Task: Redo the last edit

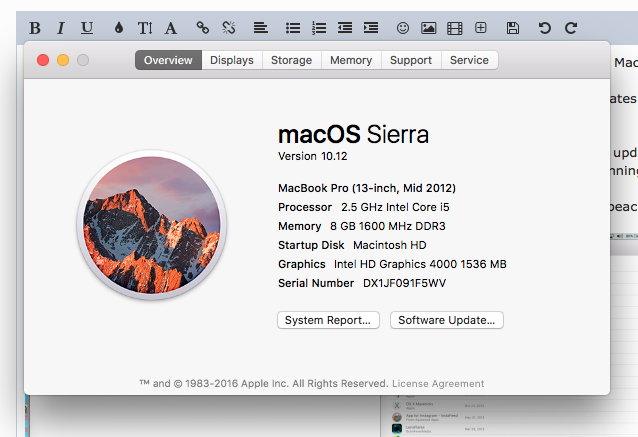Action: [571, 28]
